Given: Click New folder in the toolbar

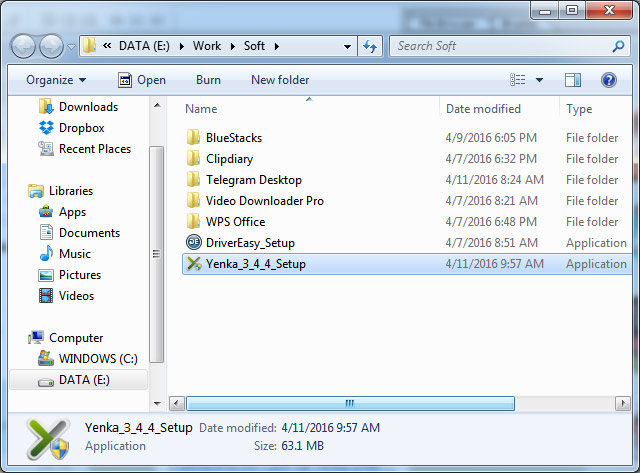Looking at the screenshot, I should (280, 80).
